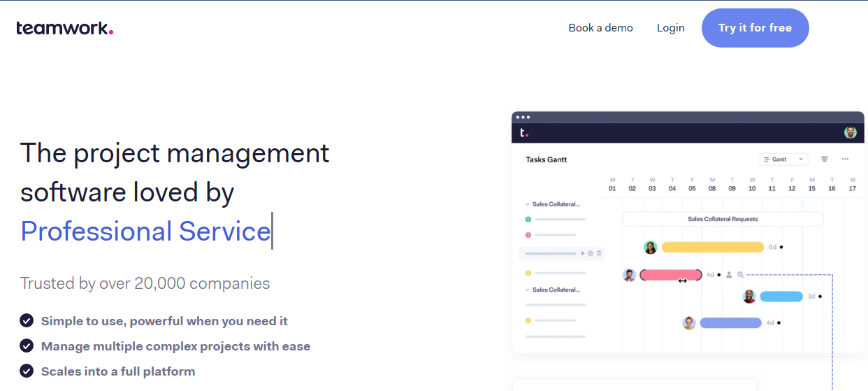Click the Tasks Gantt heading
The width and height of the screenshot is (868, 391).
[x=547, y=159]
